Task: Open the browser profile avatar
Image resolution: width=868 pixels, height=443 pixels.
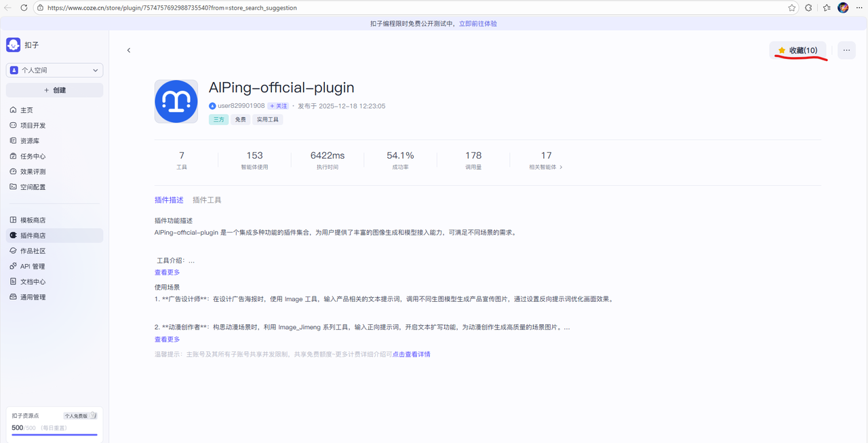Action: click(843, 7)
